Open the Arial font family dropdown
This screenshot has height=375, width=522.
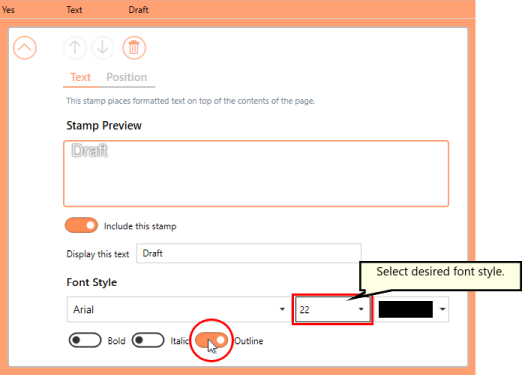click(179, 309)
